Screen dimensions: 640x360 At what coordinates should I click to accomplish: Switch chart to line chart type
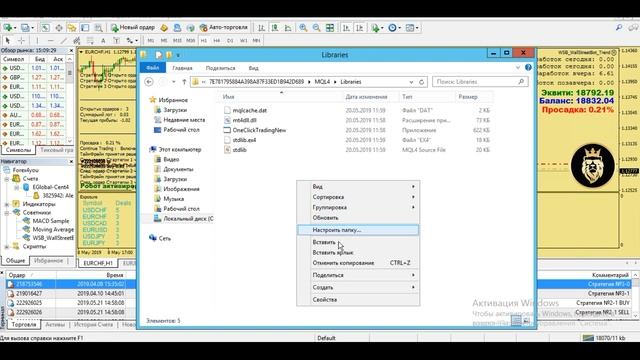pos(288,28)
